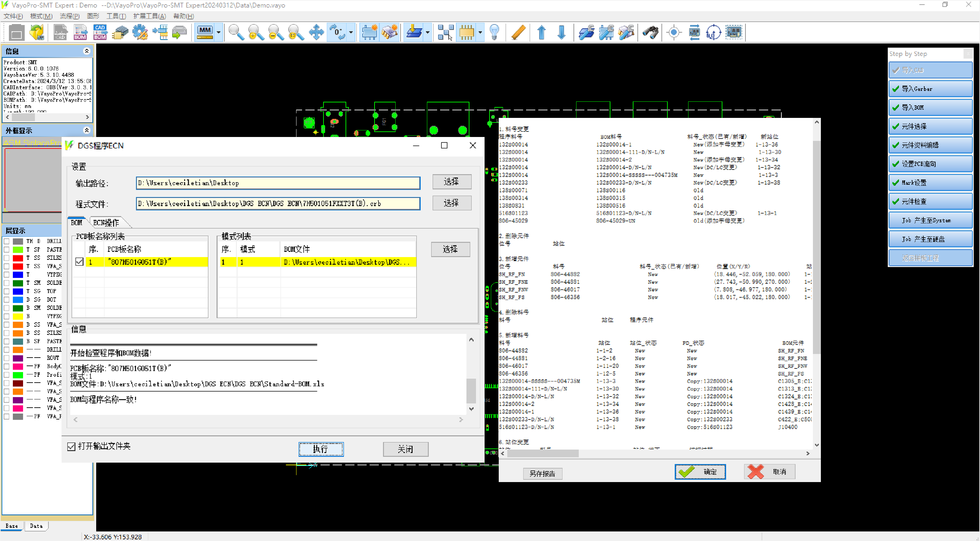Click the green T SP PASTE color swatch

coord(18,249)
